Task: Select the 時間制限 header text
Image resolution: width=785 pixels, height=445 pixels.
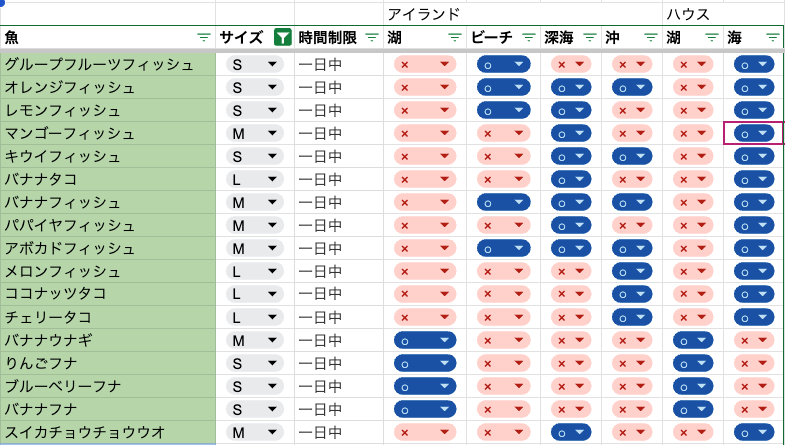Action: [x=327, y=38]
